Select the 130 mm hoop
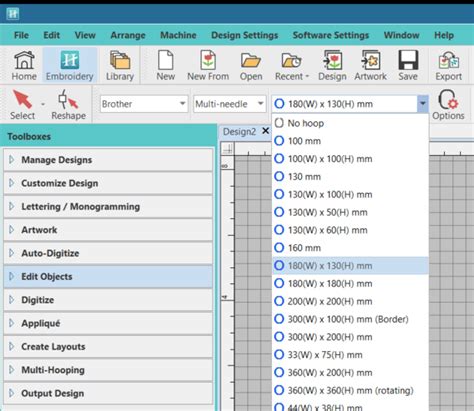The height and width of the screenshot is (411, 474). [x=350, y=177]
